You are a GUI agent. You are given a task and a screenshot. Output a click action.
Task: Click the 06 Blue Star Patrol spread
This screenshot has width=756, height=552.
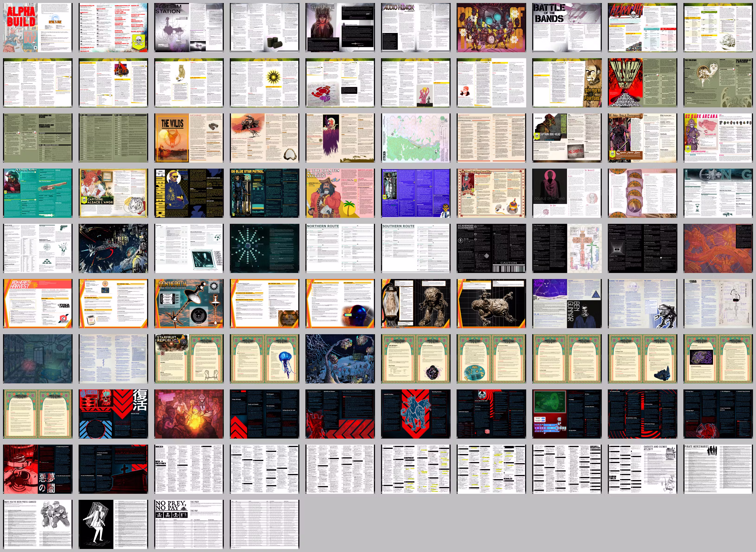(264, 193)
